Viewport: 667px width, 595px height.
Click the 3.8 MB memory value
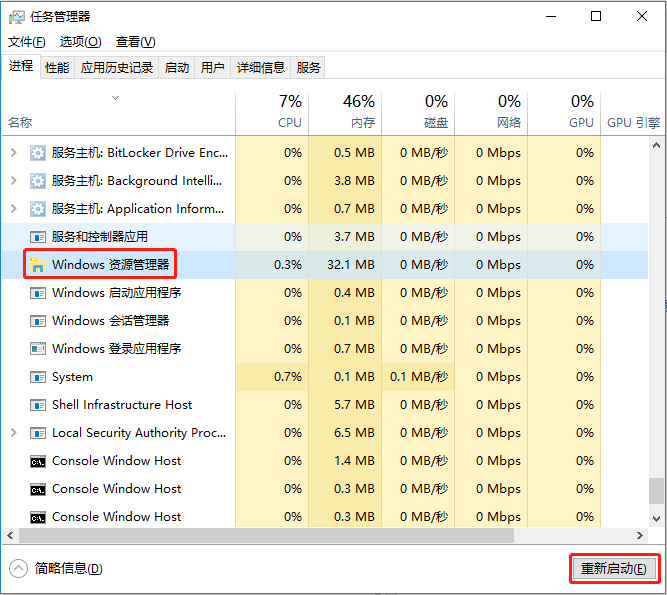pyautogui.click(x=354, y=181)
